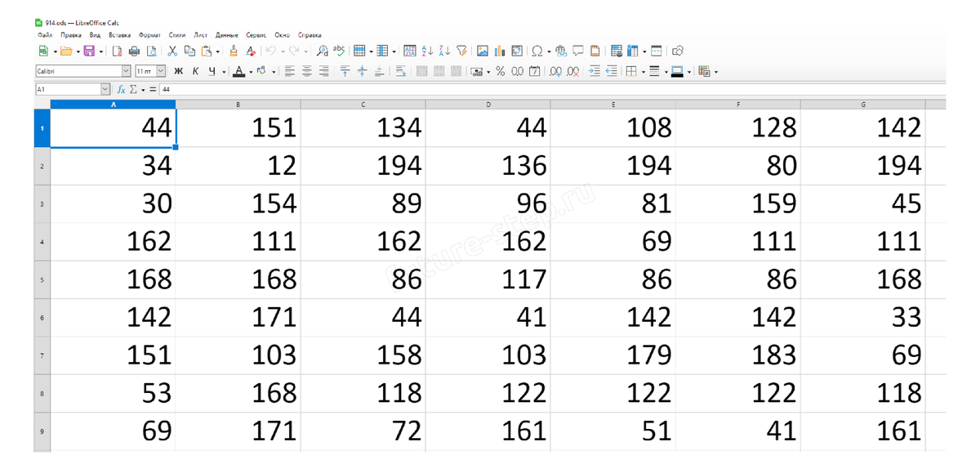Add a decimal place

[x=555, y=71]
